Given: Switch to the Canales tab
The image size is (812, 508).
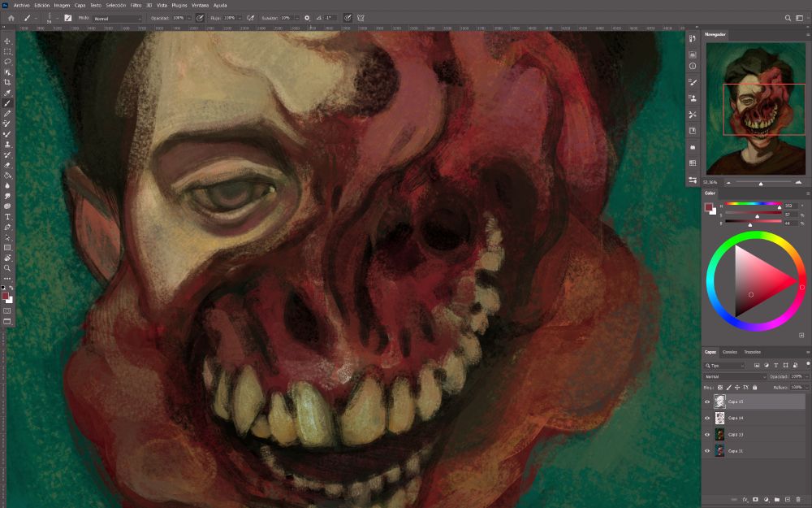Looking at the screenshot, I should (730, 353).
